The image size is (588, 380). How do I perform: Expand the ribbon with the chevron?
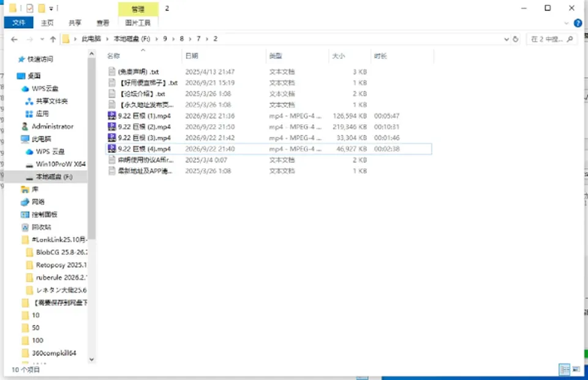[x=566, y=23]
